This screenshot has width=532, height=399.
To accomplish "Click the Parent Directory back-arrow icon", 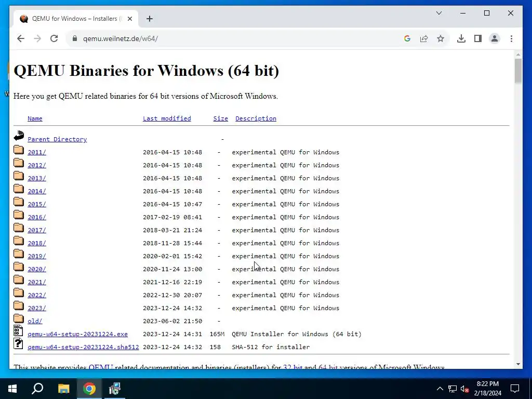I will pyautogui.click(x=19, y=136).
